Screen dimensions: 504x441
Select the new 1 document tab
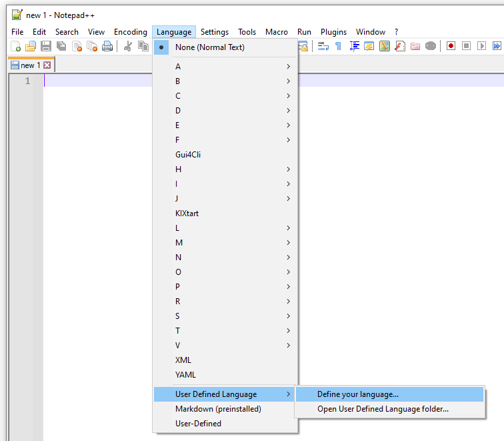tap(31, 65)
